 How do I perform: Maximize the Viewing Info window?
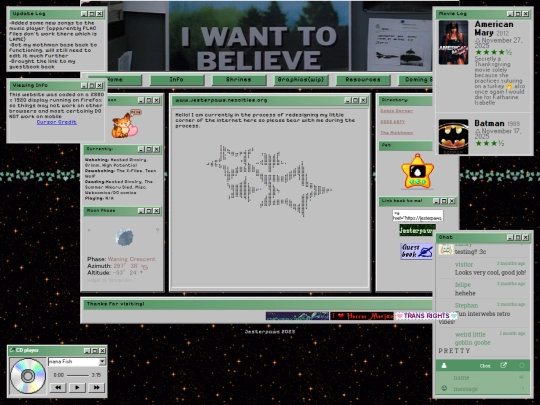[x=92, y=85]
